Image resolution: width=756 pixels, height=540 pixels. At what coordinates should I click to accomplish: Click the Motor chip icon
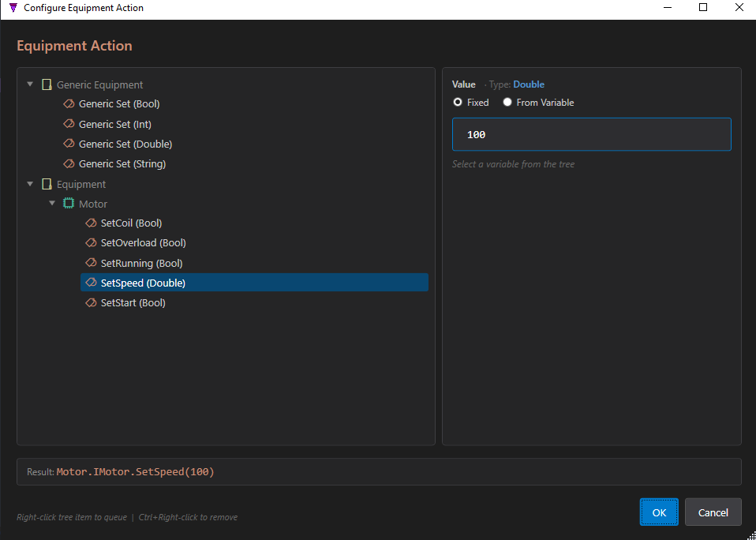click(69, 204)
